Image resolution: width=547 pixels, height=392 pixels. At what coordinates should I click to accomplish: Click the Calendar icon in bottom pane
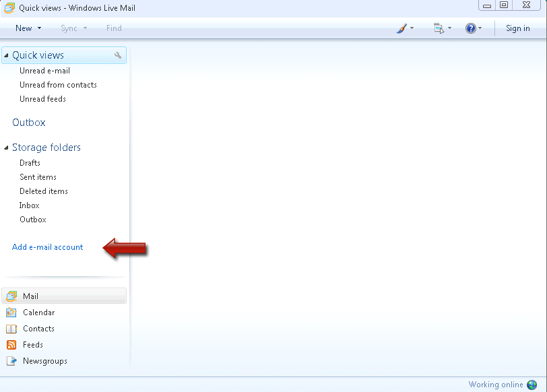click(x=11, y=313)
